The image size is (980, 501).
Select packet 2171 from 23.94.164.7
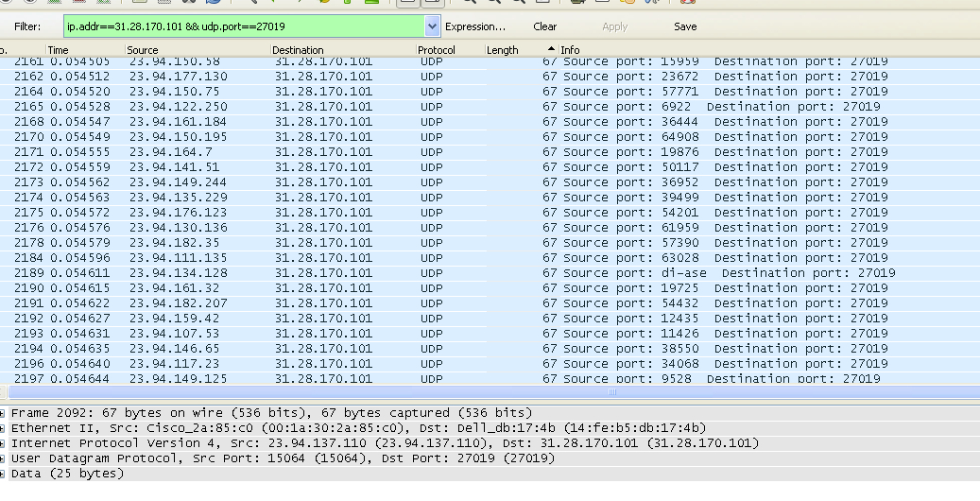[x=490, y=152]
